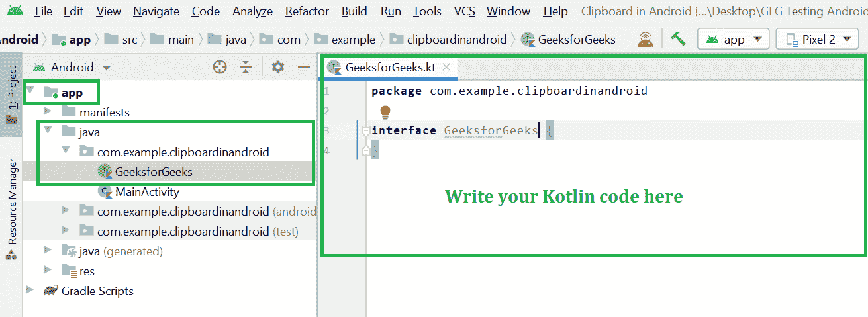This screenshot has height=317, width=868.
Task: Close the GeeksforGeeks.kt editor tab
Action: pyautogui.click(x=446, y=67)
